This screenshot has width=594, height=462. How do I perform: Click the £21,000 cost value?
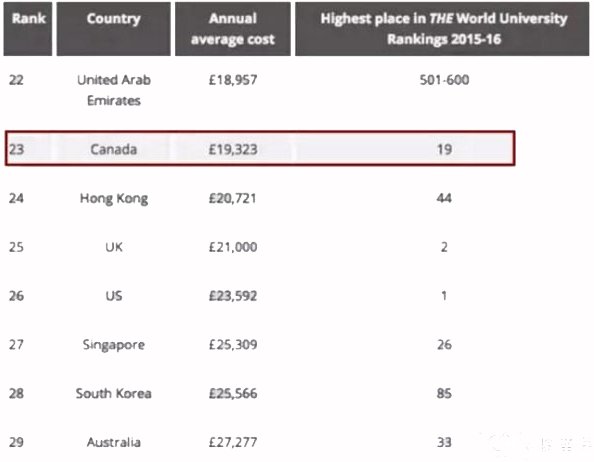pos(233,247)
